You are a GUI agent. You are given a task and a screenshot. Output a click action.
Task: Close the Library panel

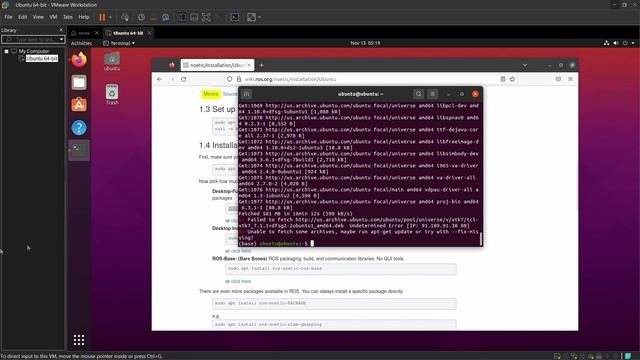click(x=61, y=30)
